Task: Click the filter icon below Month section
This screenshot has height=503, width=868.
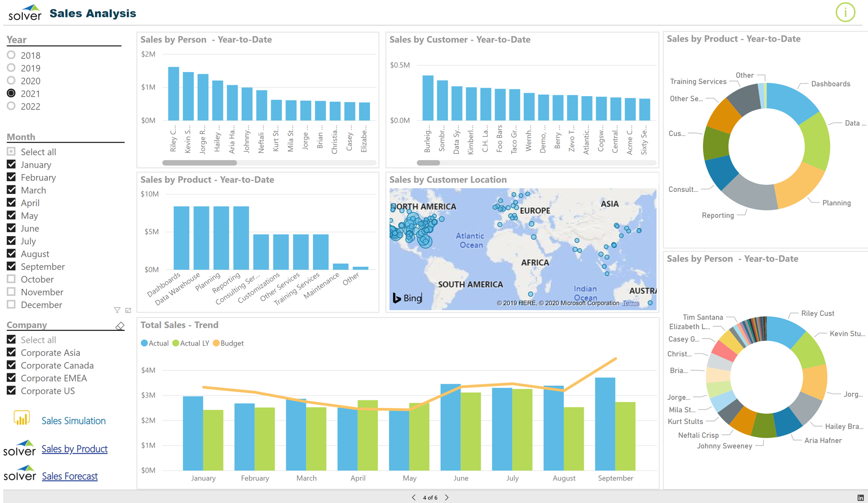Action: (x=115, y=310)
